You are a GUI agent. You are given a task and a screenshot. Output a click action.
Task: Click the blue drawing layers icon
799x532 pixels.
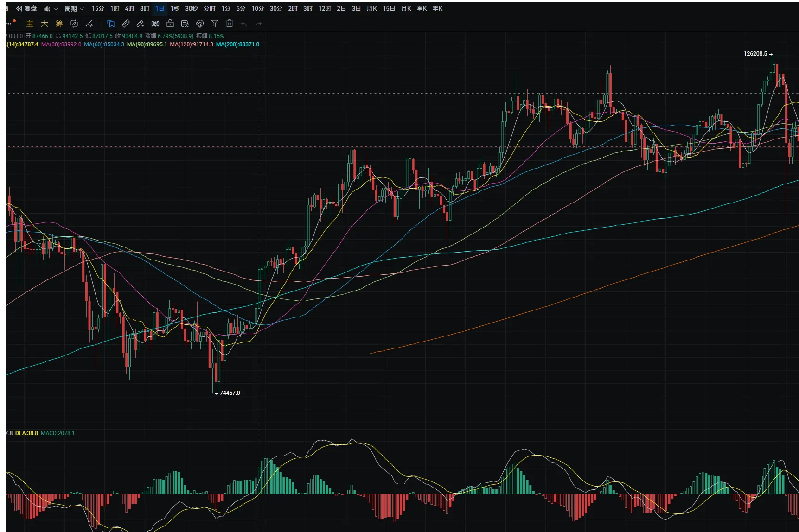tap(111, 24)
